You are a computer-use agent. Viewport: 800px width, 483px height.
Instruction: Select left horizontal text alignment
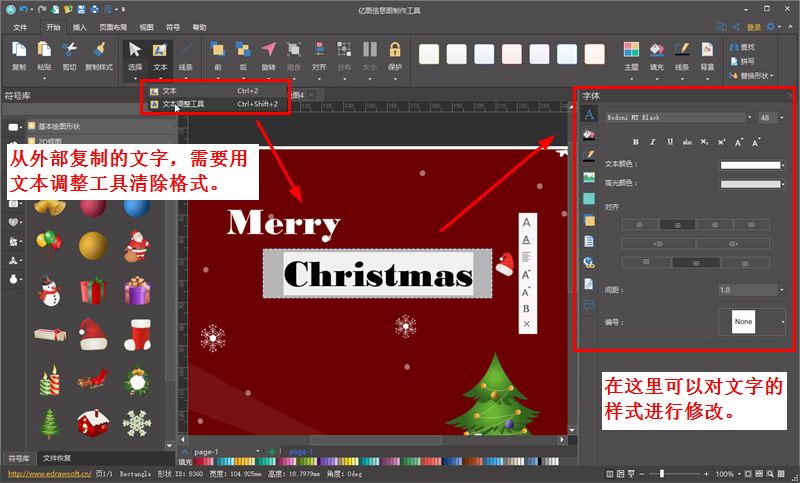coord(640,224)
